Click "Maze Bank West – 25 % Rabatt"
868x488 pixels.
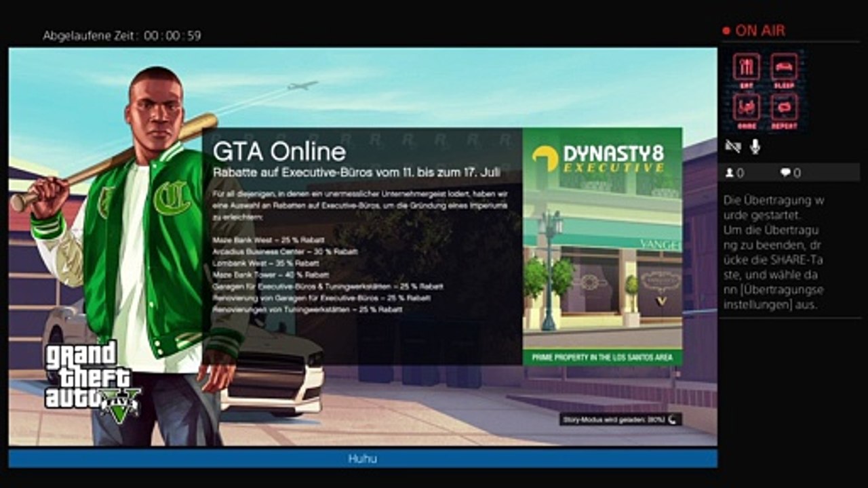click(269, 240)
